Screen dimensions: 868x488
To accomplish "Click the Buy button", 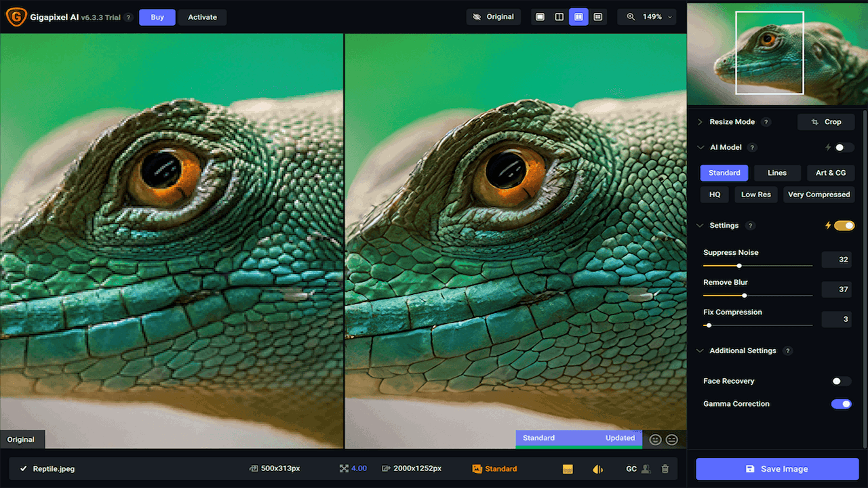I will pos(157,18).
